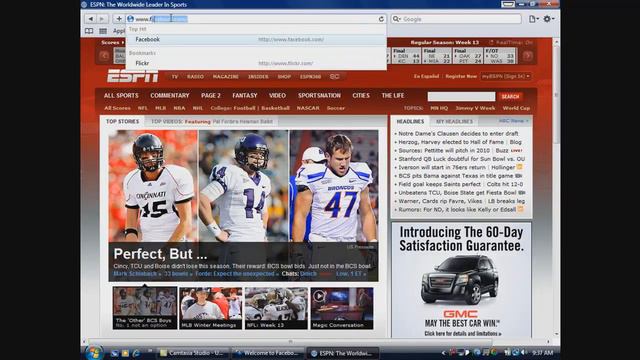This screenshot has height=360, width=640.
Task: Open the SPORTSNATION menu
Action: tap(319, 96)
